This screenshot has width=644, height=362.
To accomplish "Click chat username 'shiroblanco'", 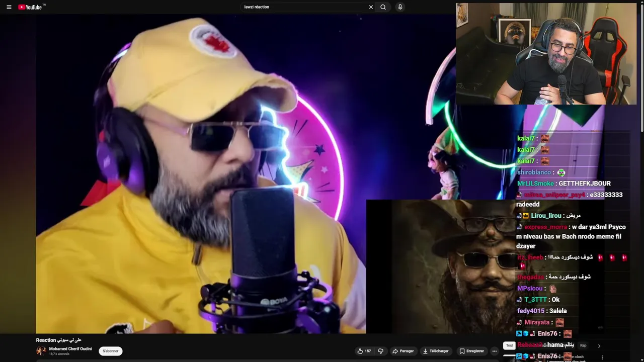I will (x=534, y=172).
